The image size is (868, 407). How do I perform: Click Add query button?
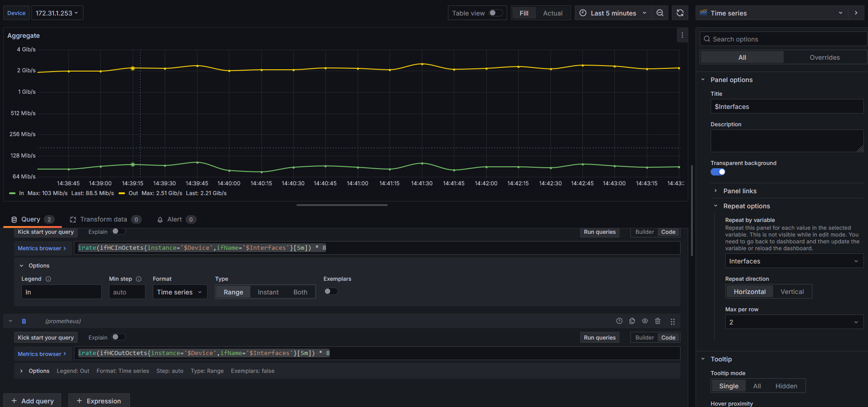coord(32,401)
